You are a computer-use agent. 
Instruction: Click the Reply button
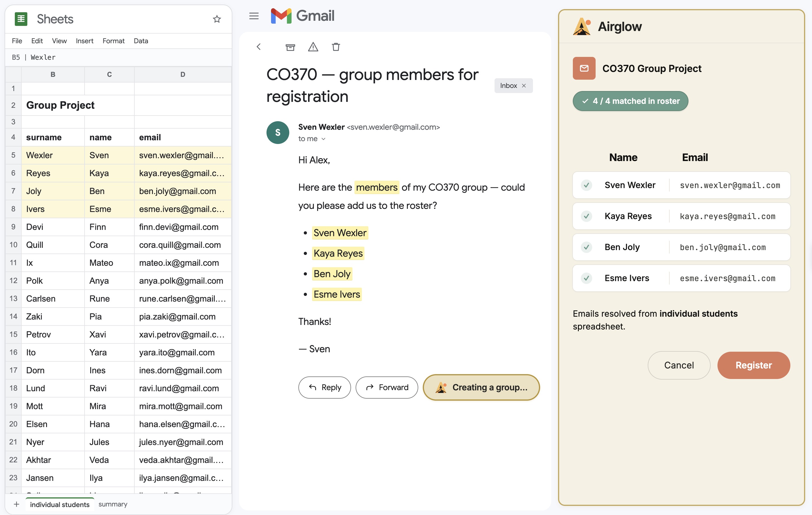point(324,387)
